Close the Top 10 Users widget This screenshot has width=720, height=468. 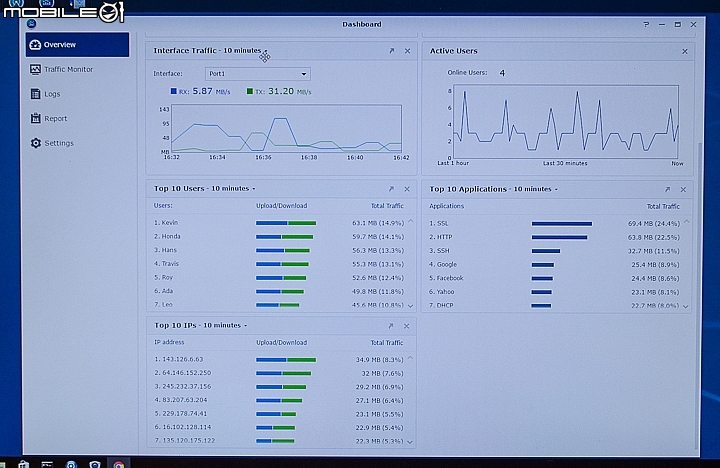point(407,189)
